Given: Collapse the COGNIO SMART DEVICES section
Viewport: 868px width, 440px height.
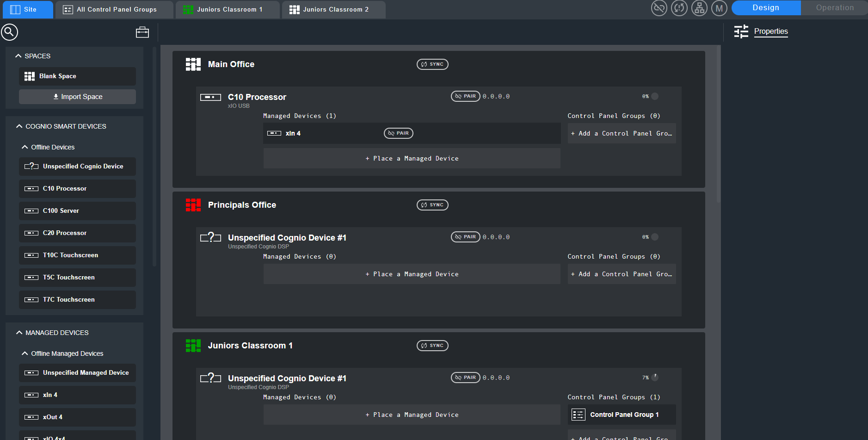Looking at the screenshot, I should click(x=19, y=126).
